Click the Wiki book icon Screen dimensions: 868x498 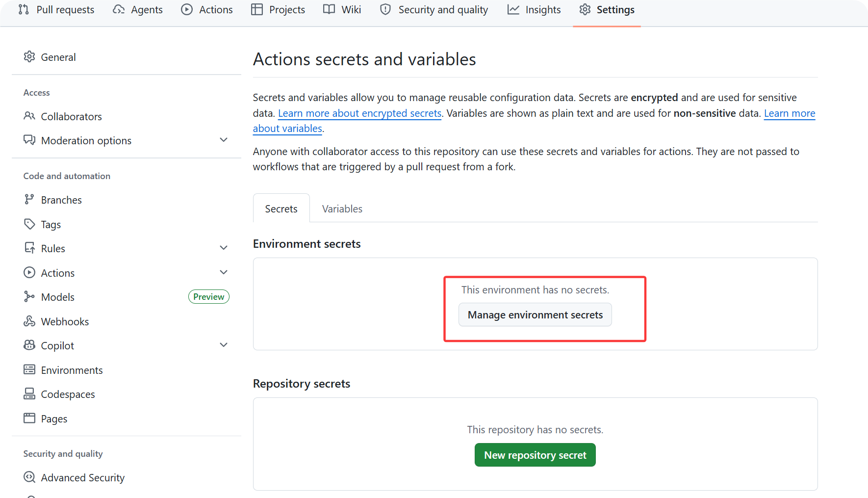click(x=329, y=9)
